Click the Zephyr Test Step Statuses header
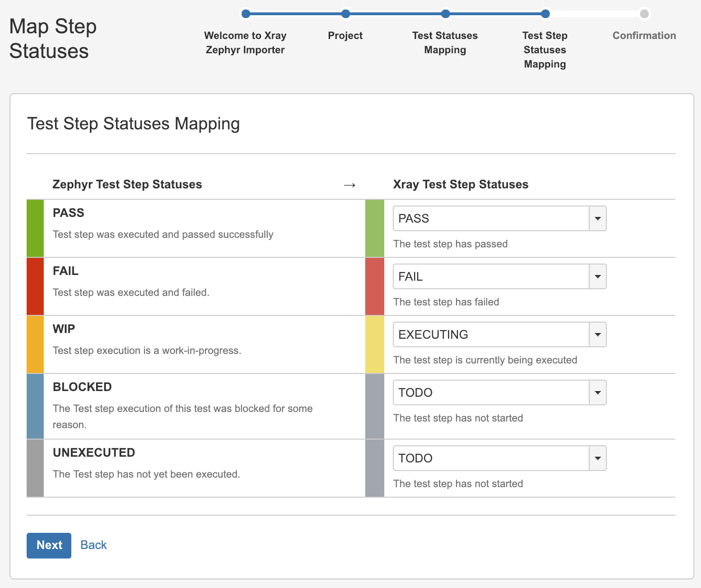The width and height of the screenshot is (701, 588). (127, 185)
